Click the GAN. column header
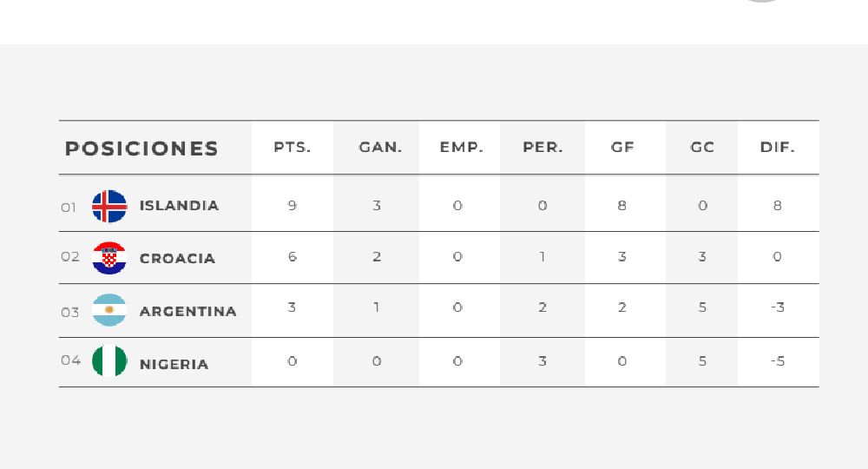Viewport: 868px width, 469px height. click(380, 148)
